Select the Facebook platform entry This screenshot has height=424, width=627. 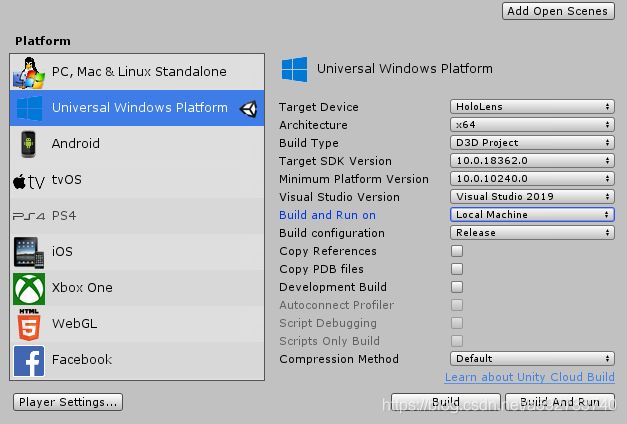tap(137, 360)
